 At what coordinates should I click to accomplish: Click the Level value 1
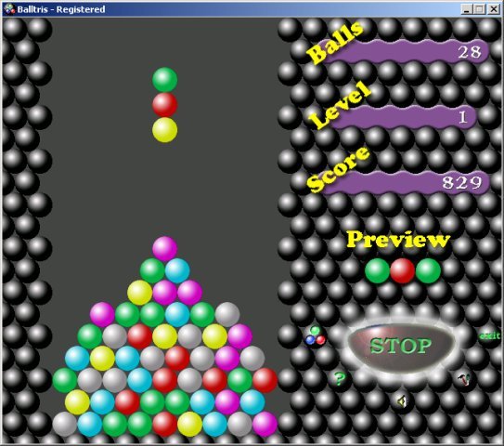463,117
